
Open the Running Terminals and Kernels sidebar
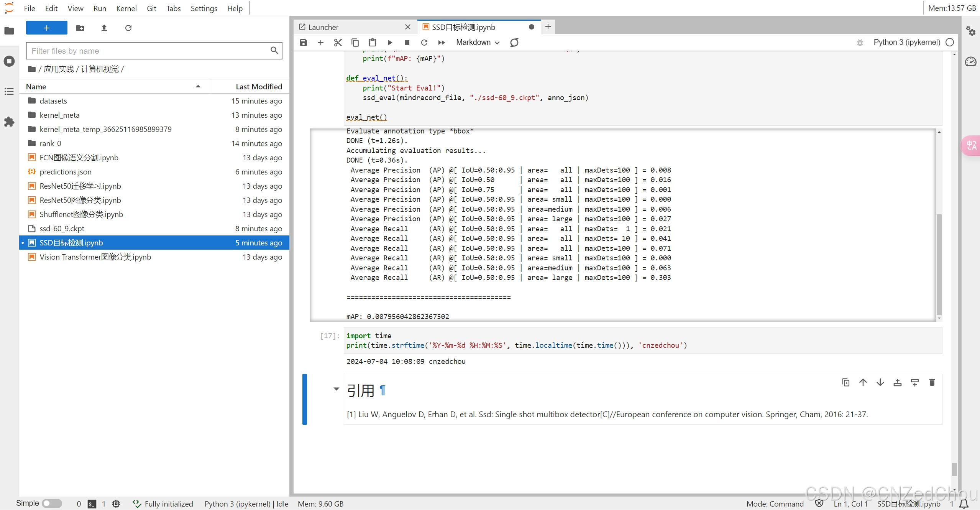pos(9,61)
